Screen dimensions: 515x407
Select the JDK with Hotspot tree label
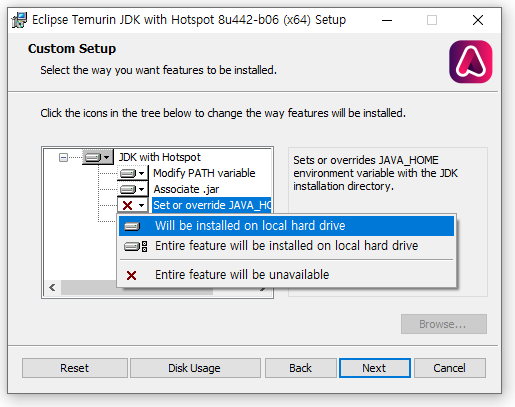tap(160, 157)
